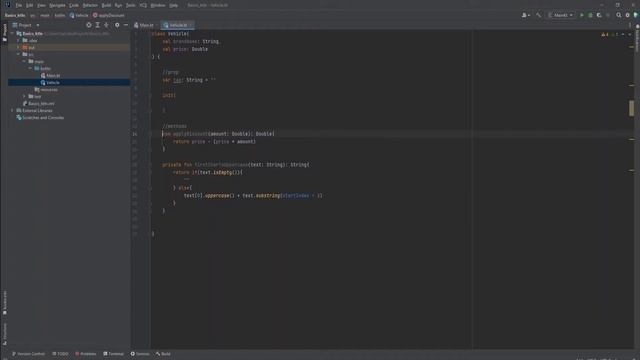This screenshot has height=360, width=640.
Task: Collapse the main folder node
Action: click(x=24, y=61)
